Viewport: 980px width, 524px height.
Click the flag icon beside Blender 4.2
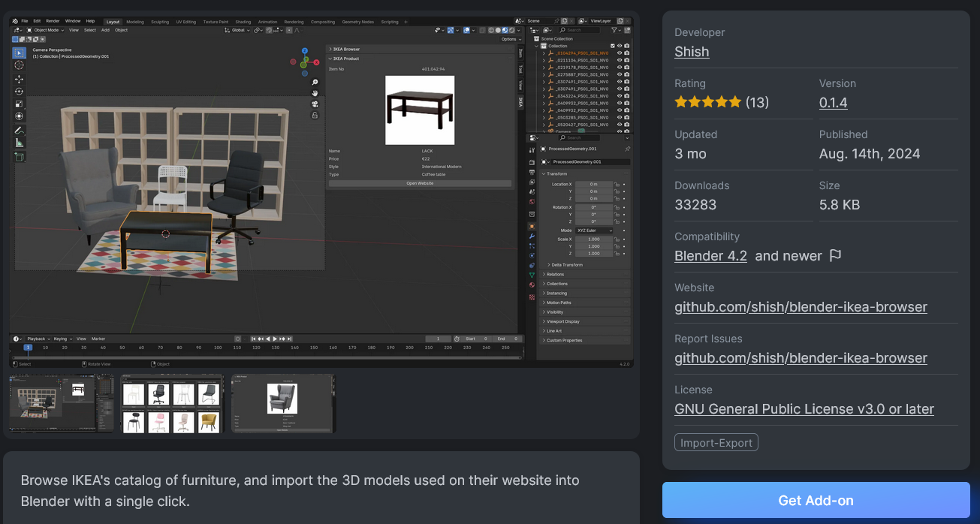tap(835, 256)
